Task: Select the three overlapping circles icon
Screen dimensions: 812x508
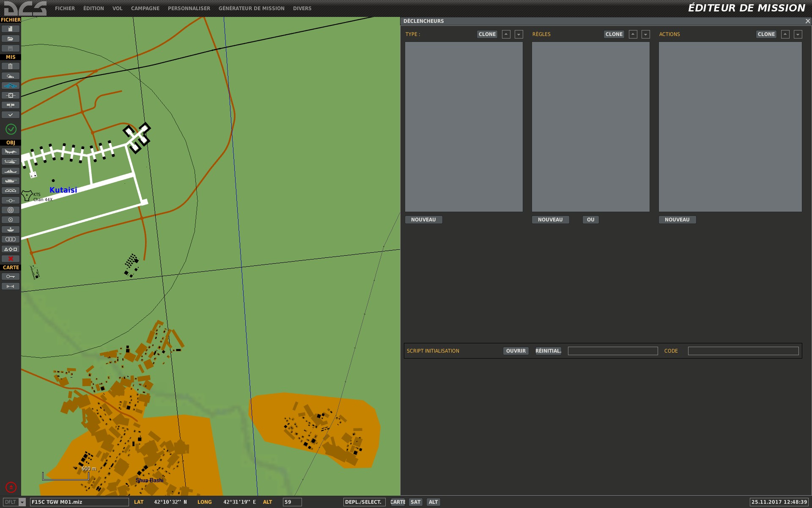Action: pyautogui.click(x=11, y=239)
